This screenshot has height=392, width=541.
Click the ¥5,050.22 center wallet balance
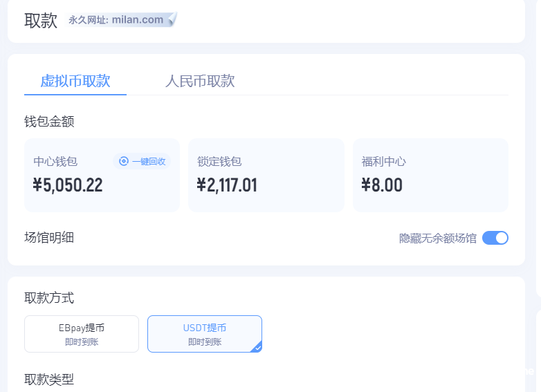point(68,185)
